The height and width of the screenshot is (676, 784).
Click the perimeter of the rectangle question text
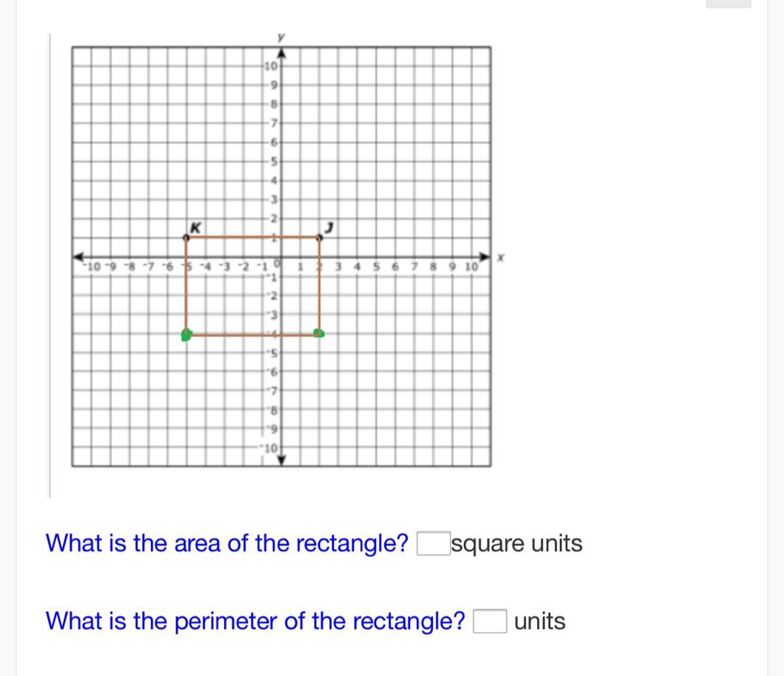255,621
